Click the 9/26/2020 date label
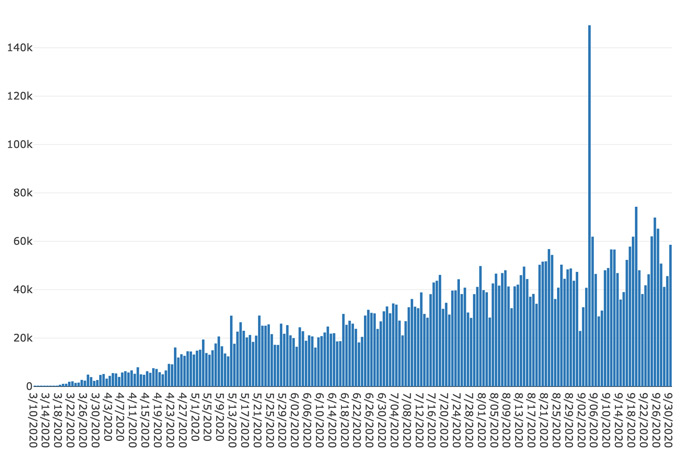This screenshot has width=680, height=458. click(656, 419)
